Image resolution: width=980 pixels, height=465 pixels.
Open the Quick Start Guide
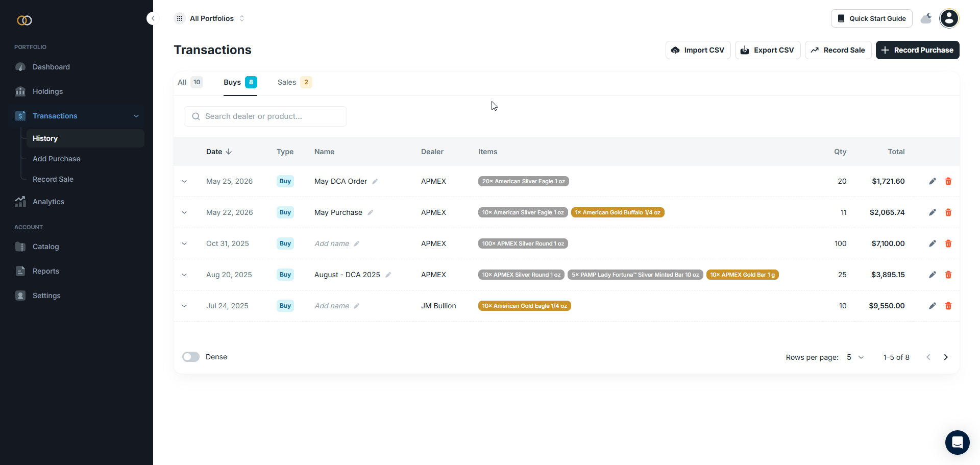click(872, 18)
